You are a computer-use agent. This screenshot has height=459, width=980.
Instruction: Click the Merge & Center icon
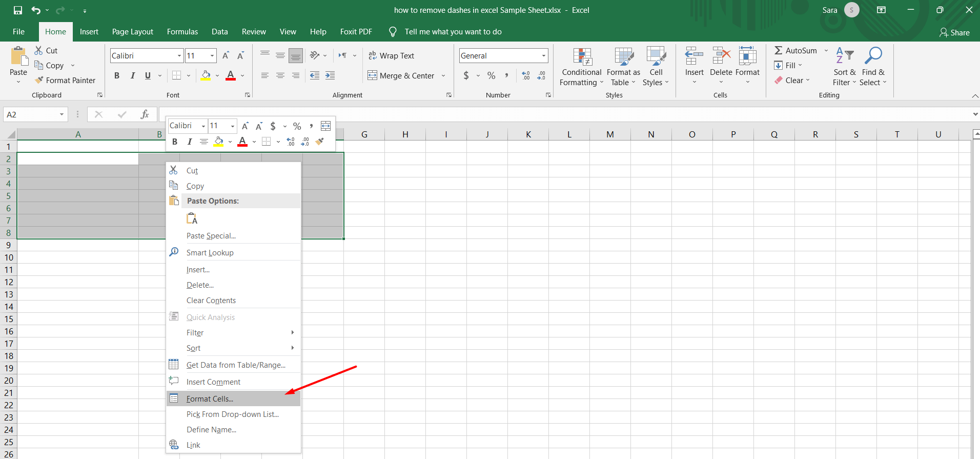[x=372, y=75]
